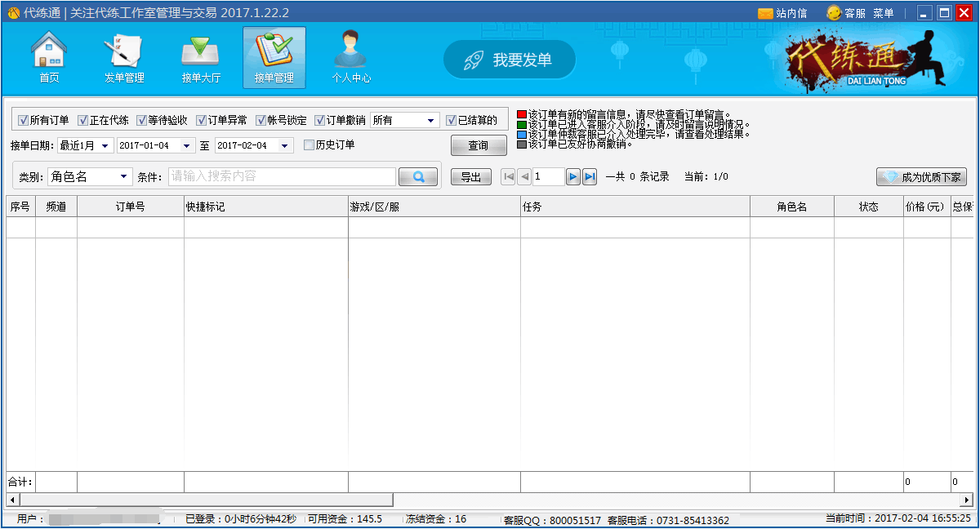Toggle the 历史订单 checkbox
Screen dimensions: 980x529
pyautogui.click(x=309, y=145)
